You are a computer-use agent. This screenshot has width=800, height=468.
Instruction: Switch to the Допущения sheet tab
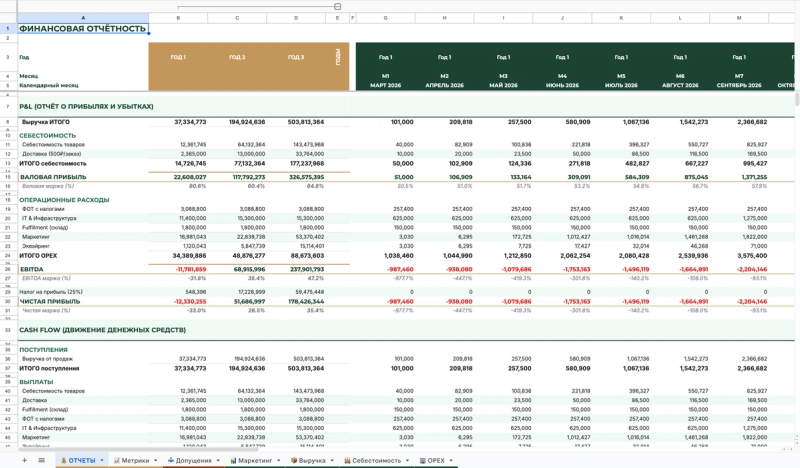pyautogui.click(x=194, y=460)
